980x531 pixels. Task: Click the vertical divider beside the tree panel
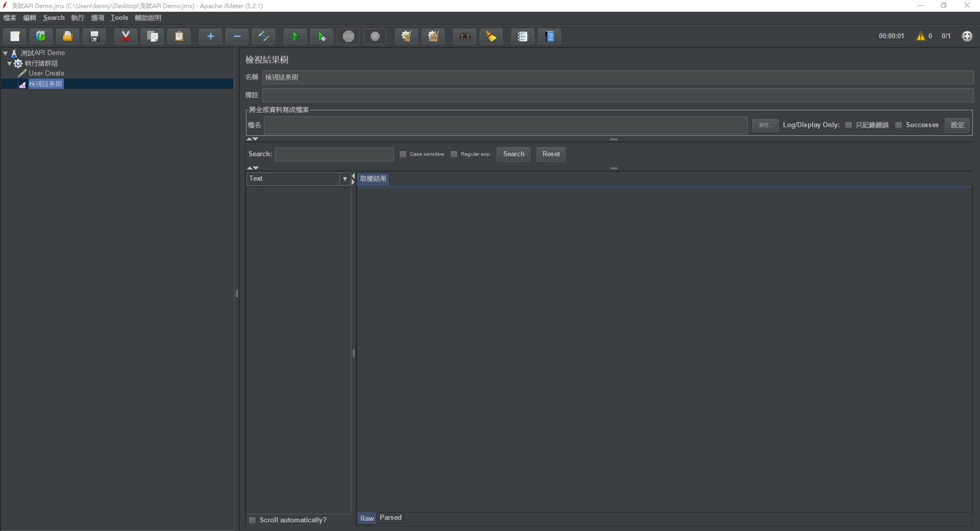[x=237, y=293]
